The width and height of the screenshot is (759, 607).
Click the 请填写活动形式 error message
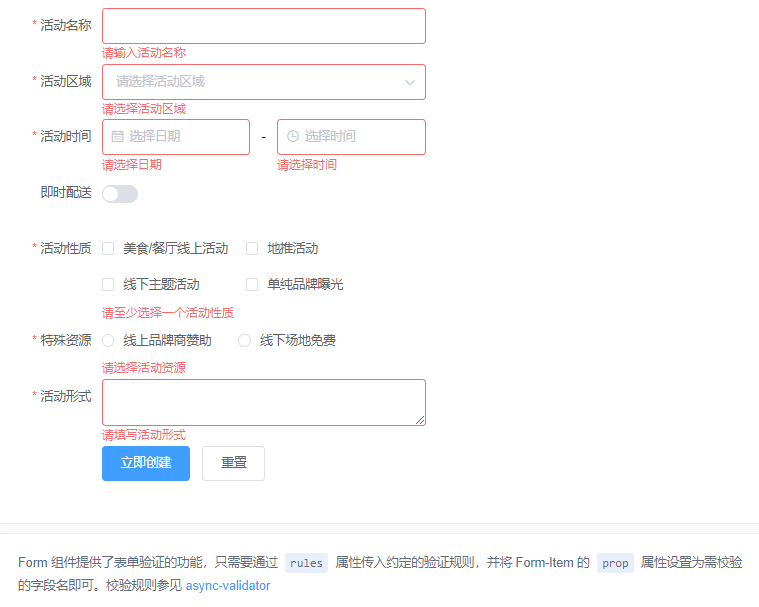point(144,435)
